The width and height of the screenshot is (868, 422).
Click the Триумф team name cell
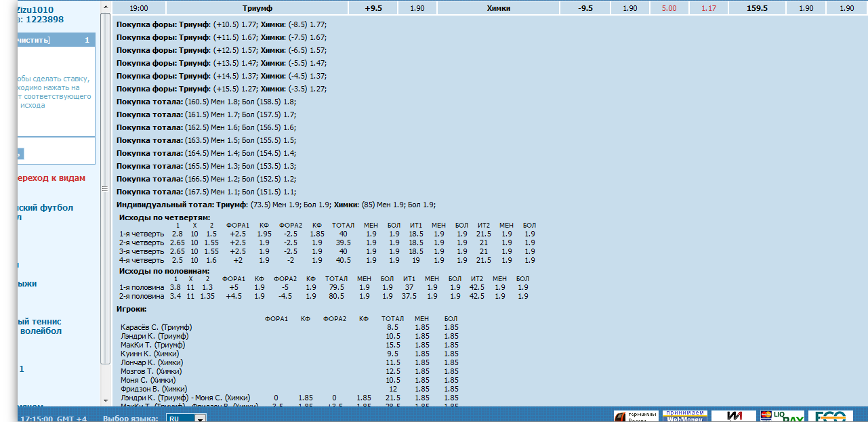tap(257, 8)
